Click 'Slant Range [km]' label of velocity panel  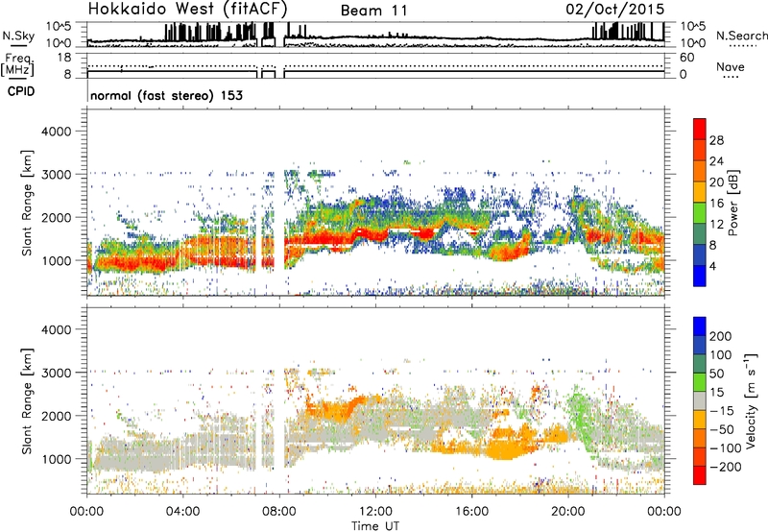coord(27,401)
